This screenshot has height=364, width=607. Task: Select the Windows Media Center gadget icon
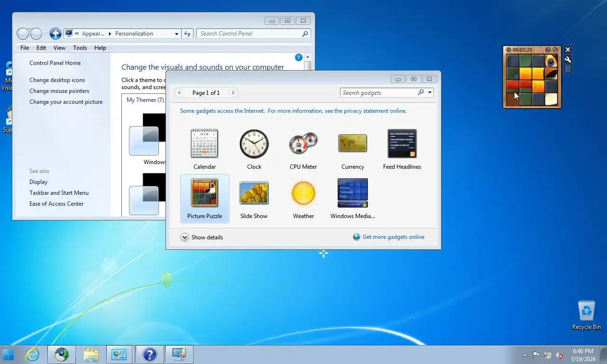(353, 193)
